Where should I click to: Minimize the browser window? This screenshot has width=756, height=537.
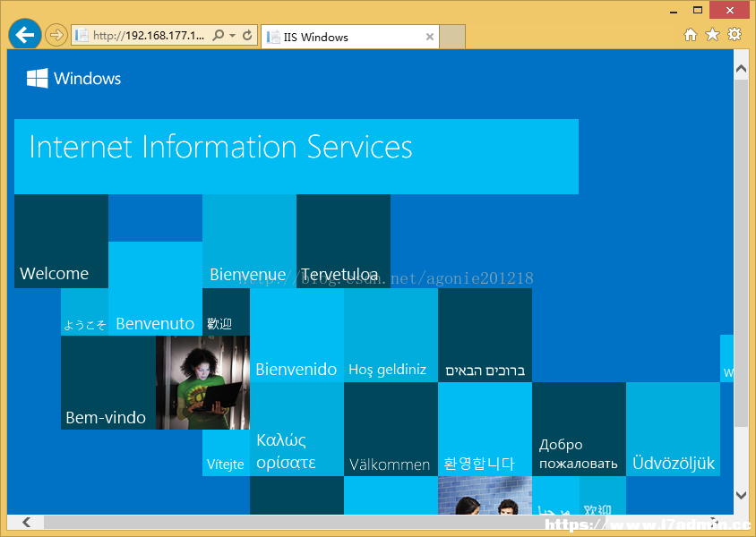674,10
